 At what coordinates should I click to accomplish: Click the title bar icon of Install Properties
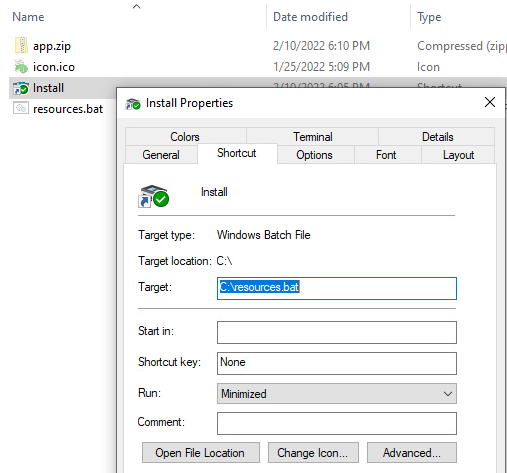pyautogui.click(x=133, y=103)
